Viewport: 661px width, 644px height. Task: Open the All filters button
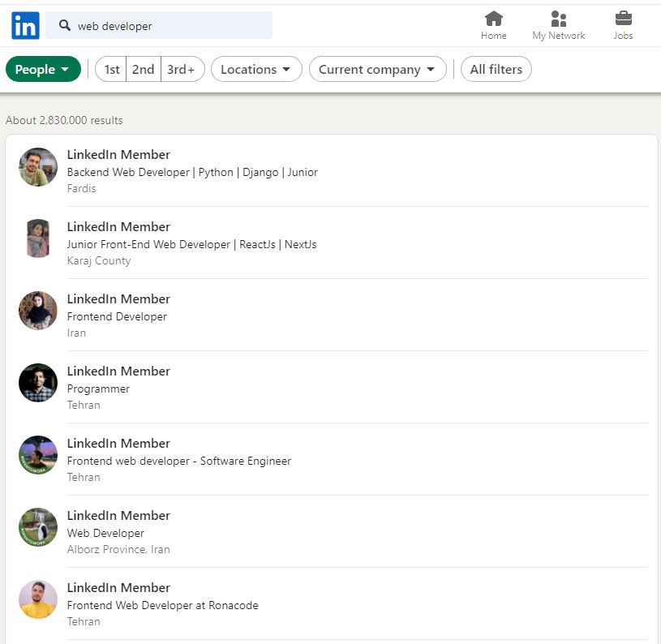pyautogui.click(x=496, y=69)
